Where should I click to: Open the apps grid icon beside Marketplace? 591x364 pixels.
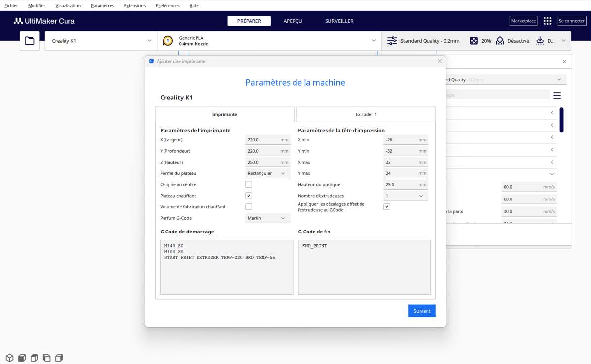[547, 21]
